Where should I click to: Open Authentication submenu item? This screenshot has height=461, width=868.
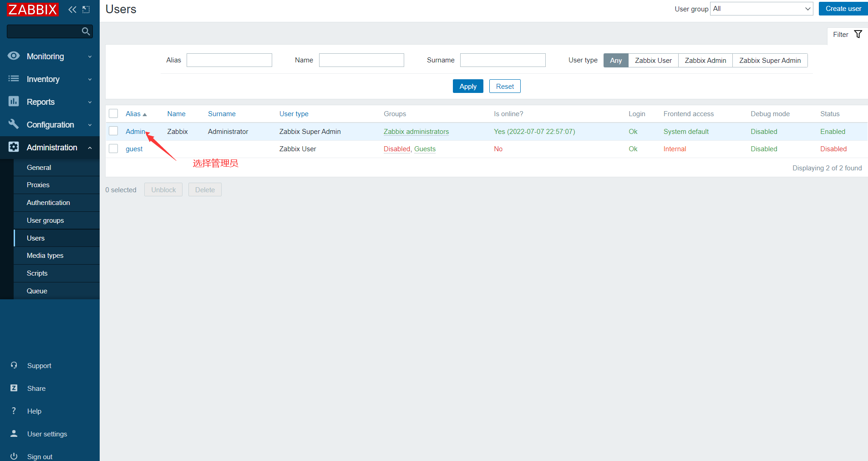[x=56, y=203]
